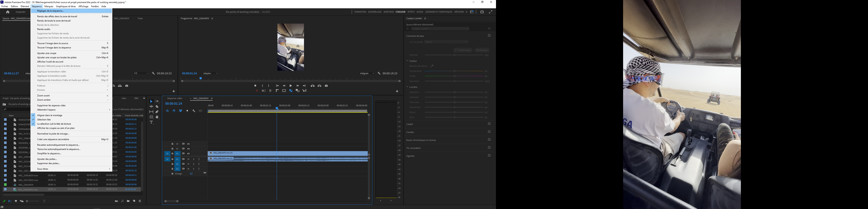Switch Project panel to list view
The height and width of the screenshot is (209, 868).
(10, 201)
